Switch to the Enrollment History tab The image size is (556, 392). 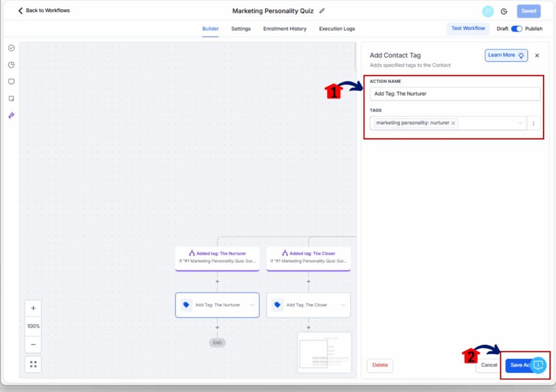(285, 29)
